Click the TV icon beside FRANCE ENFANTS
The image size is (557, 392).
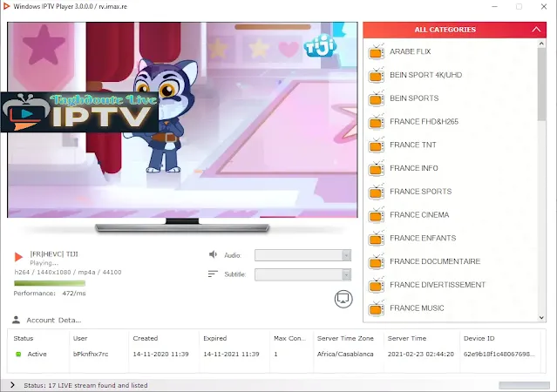377,239
